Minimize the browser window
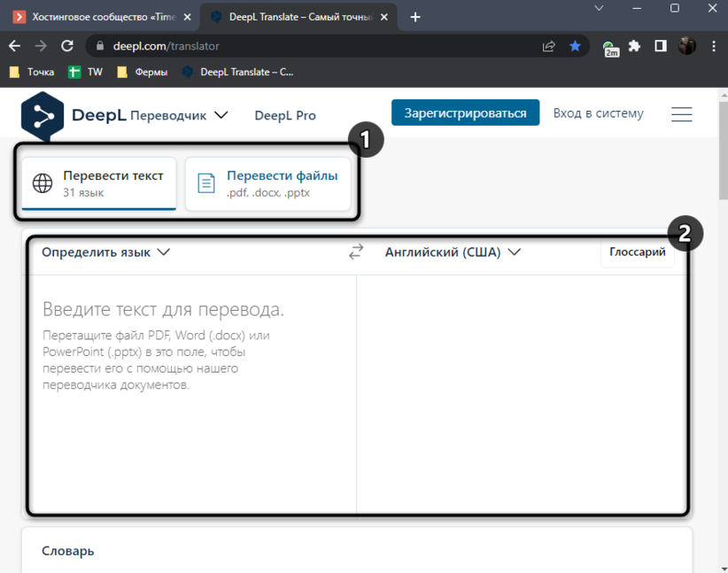The image size is (728, 573). click(637, 8)
